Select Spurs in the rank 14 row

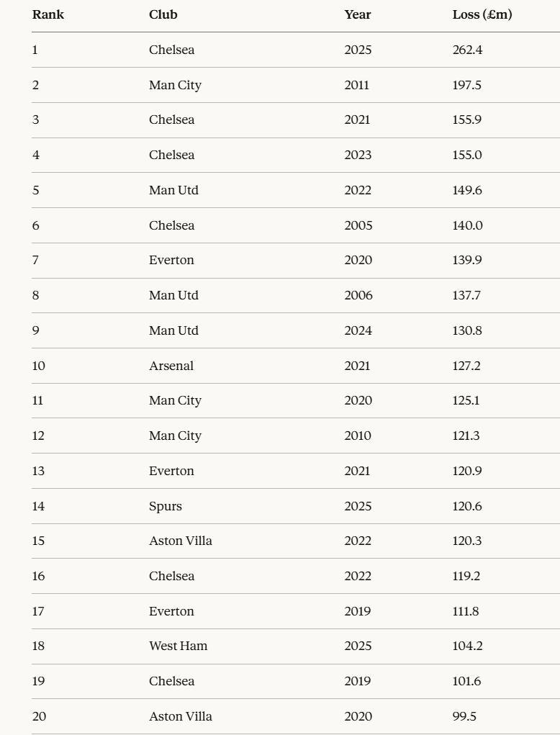(x=166, y=507)
